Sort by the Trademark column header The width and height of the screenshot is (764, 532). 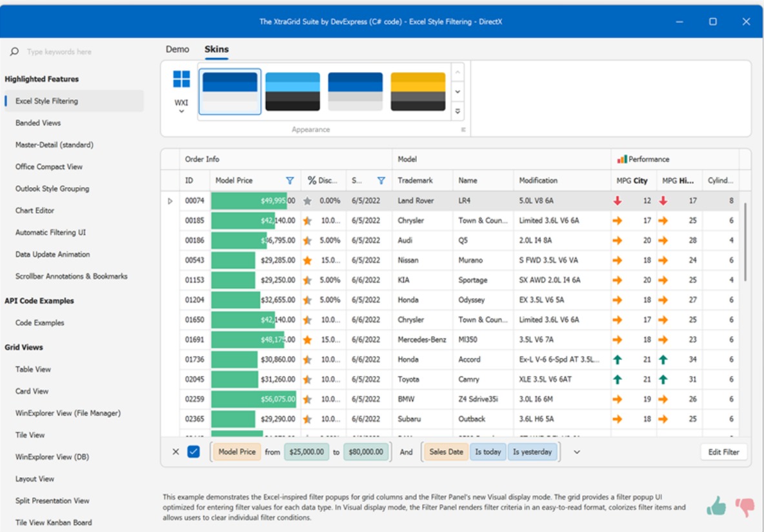coord(423,181)
